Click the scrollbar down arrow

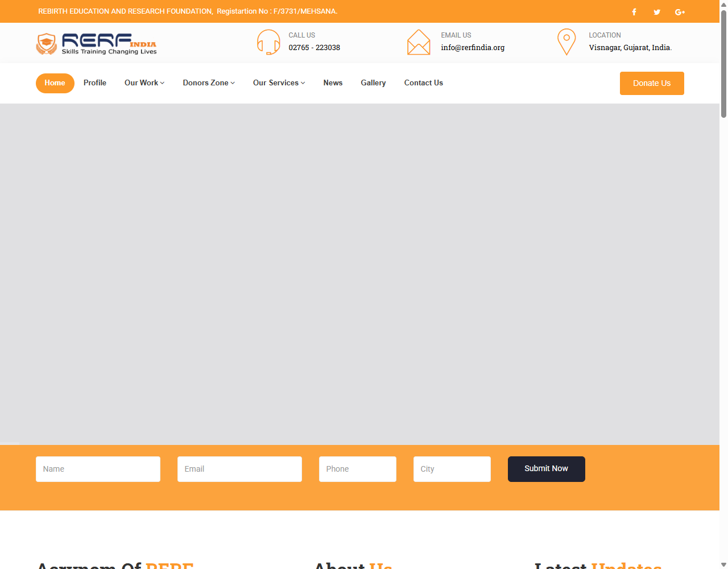coord(723,564)
